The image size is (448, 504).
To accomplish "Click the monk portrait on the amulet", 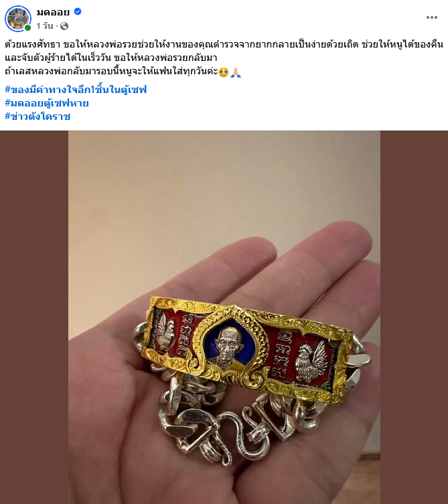I will (x=230, y=347).
